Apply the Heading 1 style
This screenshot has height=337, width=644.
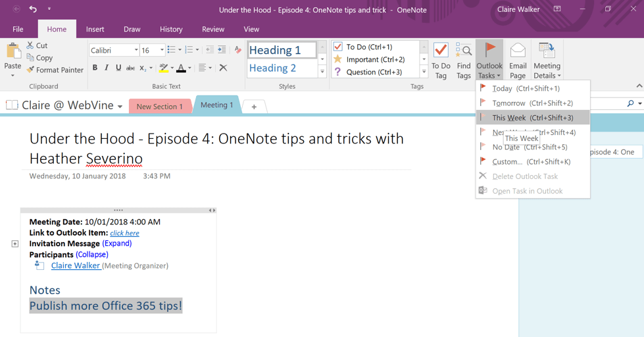pyautogui.click(x=282, y=50)
